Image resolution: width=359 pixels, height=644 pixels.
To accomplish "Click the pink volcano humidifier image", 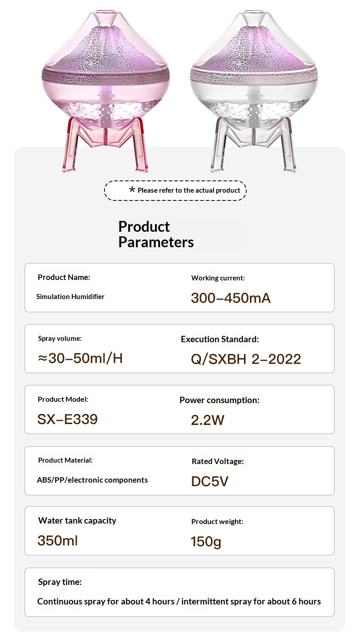I will pyautogui.click(x=105, y=91).
